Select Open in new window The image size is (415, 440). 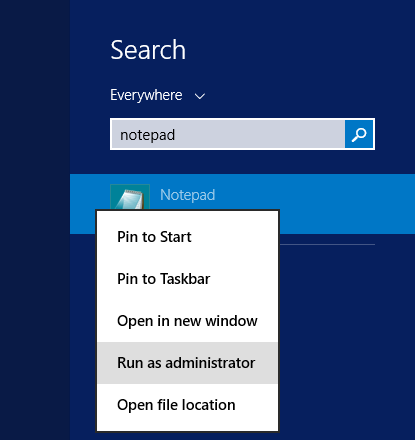[187, 321]
